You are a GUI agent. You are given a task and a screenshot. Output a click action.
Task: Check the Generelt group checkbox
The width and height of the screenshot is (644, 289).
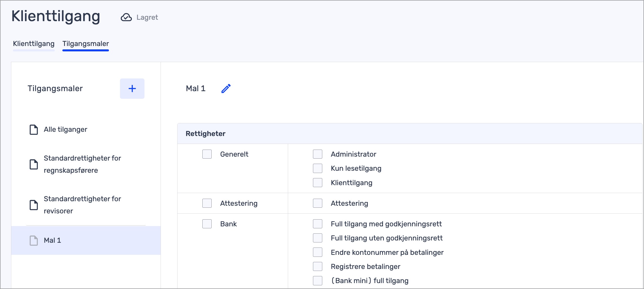click(x=207, y=154)
